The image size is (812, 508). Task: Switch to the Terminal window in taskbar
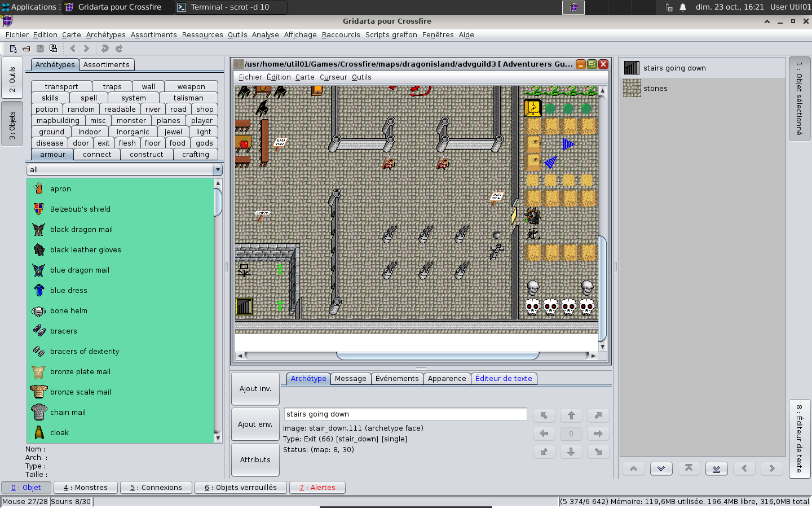pyautogui.click(x=230, y=7)
